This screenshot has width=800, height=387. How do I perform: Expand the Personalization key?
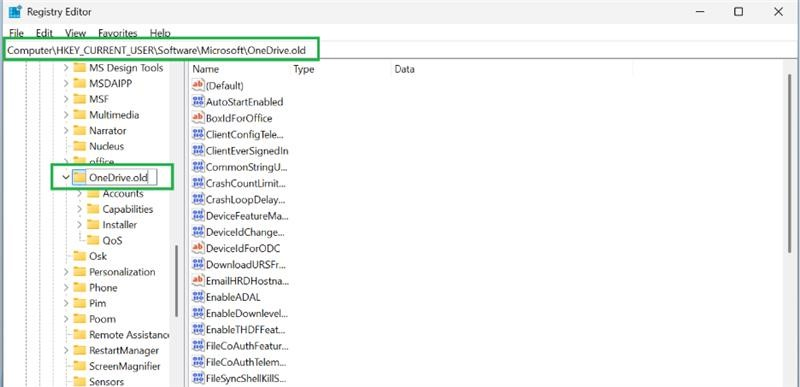tap(65, 272)
